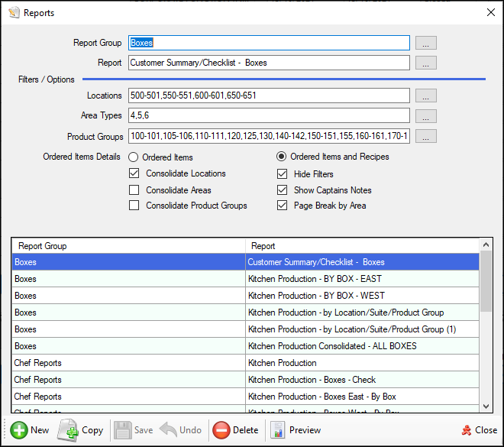The width and height of the screenshot is (504, 447).
Task: Select the Kitchen Production Consolidate ALL BOXES row
Action: [x=332, y=346]
